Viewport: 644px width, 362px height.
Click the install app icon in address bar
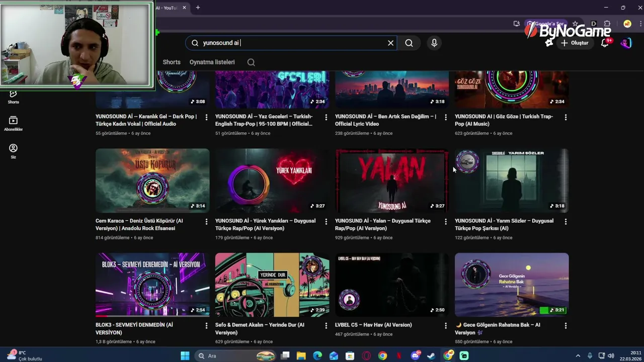coord(517,24)
